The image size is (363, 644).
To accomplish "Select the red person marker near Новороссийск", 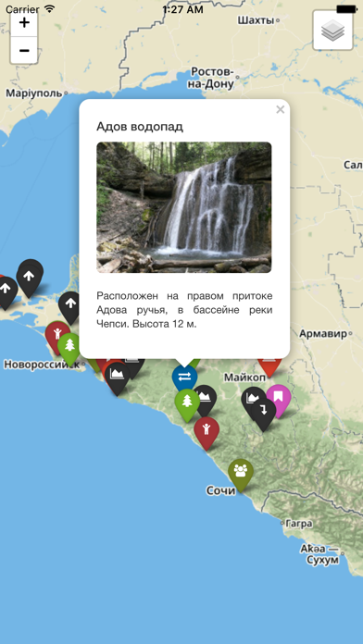I will coord(56,337).
